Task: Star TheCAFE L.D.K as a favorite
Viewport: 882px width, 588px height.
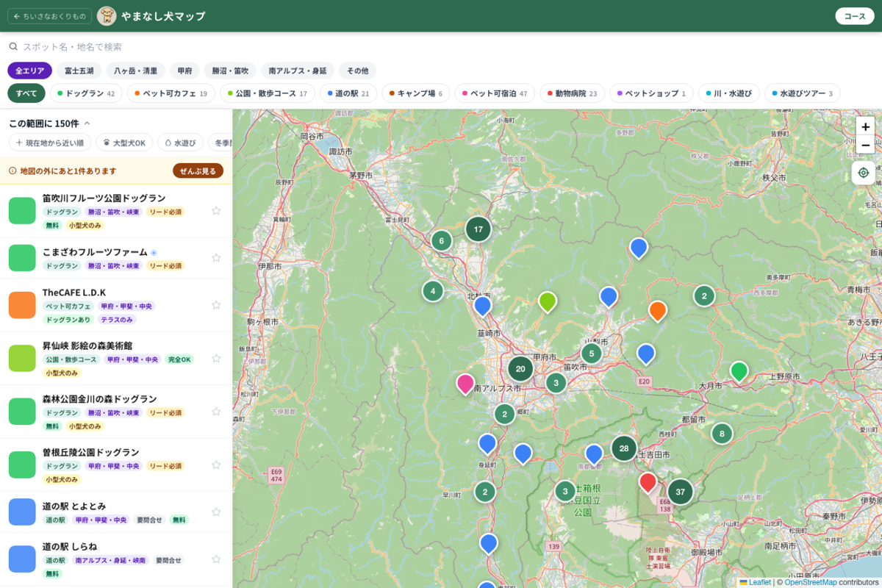Action: pyautogui.click(x=216, y=305)
